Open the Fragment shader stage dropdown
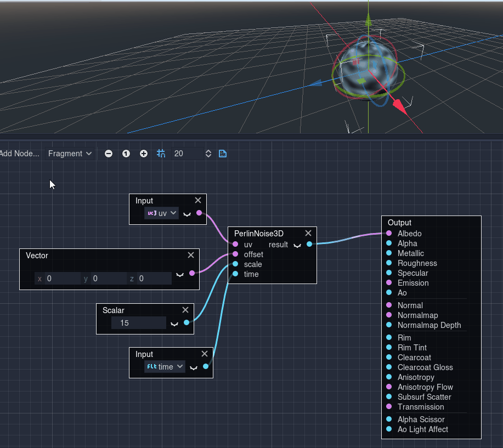Viewport: 503px width, 448px height. [x=69, y=154]
